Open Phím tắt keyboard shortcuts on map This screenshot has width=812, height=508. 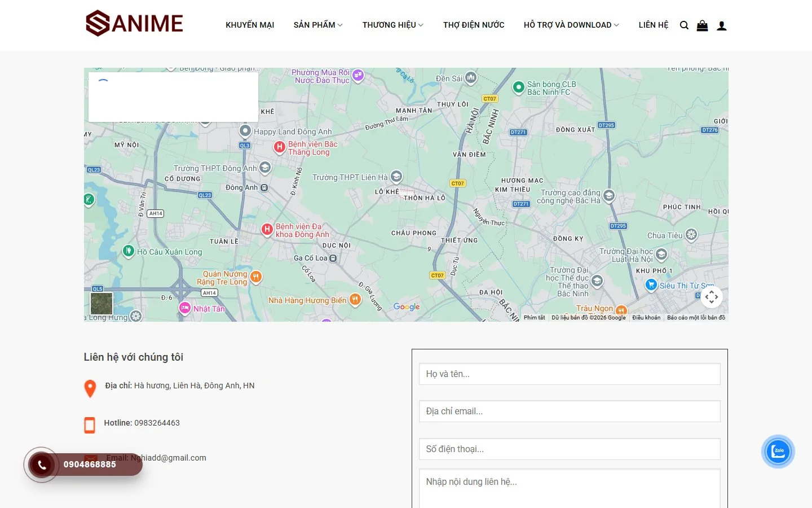coord(534,318)
